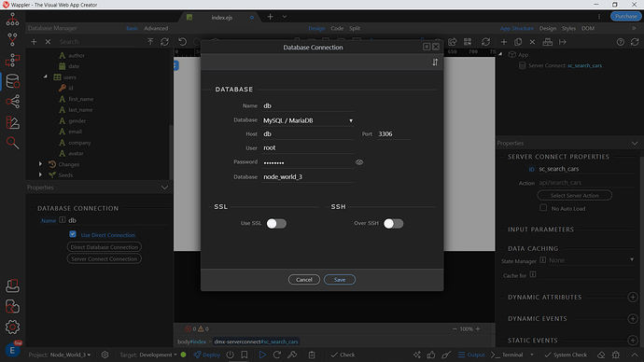Click the Host input field
Image resolution: width=644 pixels, height=362 pixels.
(308, 133)
